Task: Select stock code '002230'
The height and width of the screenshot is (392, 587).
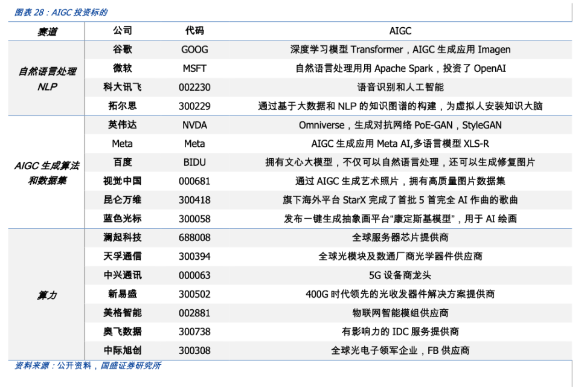Action: pos(194,88)
